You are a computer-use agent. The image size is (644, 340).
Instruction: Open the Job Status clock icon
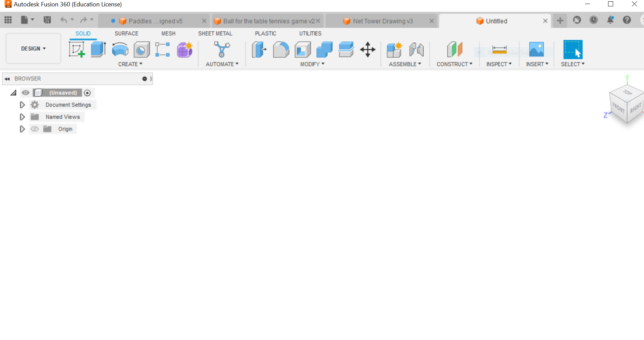point(594,20)
